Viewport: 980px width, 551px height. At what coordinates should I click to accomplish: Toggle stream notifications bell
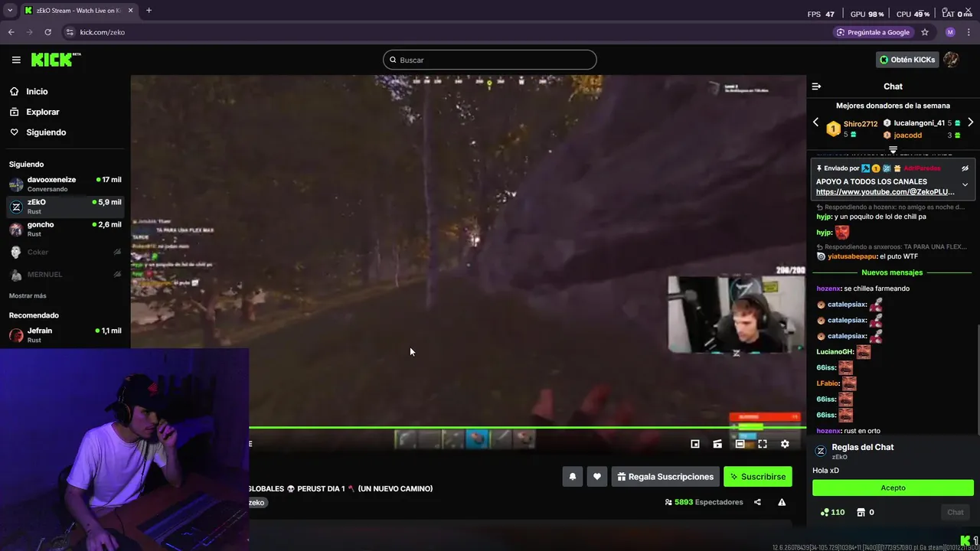pyautogui.click(x=573, y=477)
